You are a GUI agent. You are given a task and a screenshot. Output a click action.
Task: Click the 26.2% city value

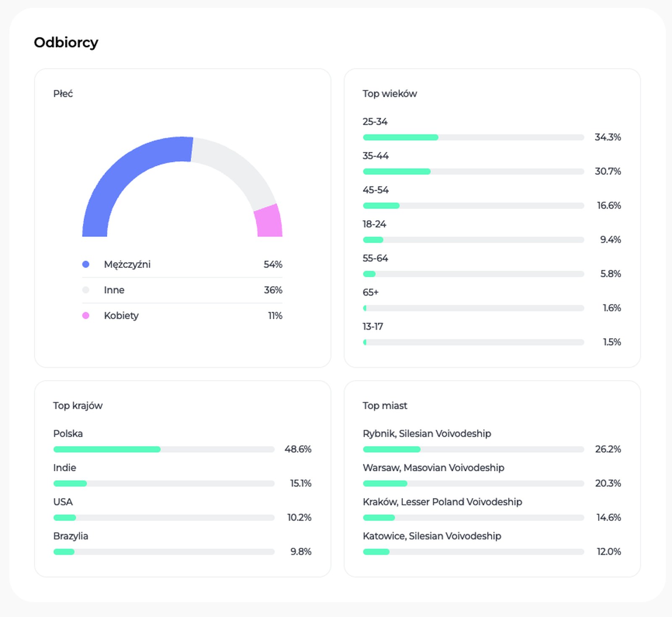point(608,449)
